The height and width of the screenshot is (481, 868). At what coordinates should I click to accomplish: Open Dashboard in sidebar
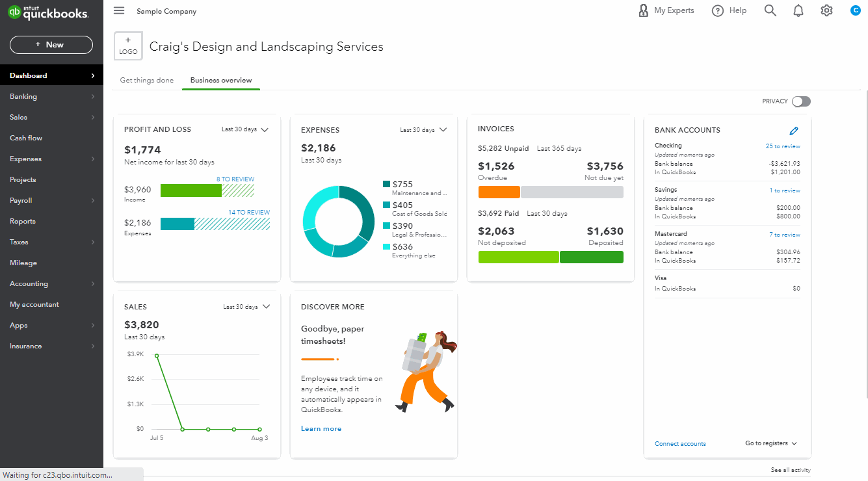point(51,75)
